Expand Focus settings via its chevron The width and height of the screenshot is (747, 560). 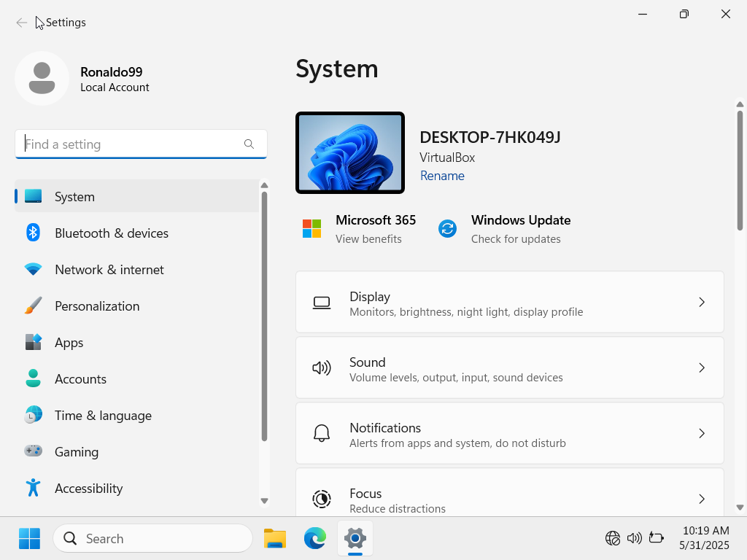tap(702, 499)
